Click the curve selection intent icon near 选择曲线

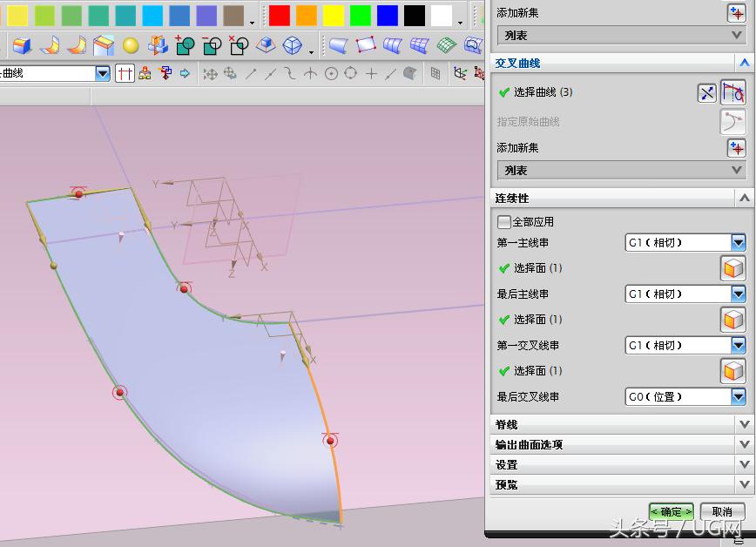[734, 93]
